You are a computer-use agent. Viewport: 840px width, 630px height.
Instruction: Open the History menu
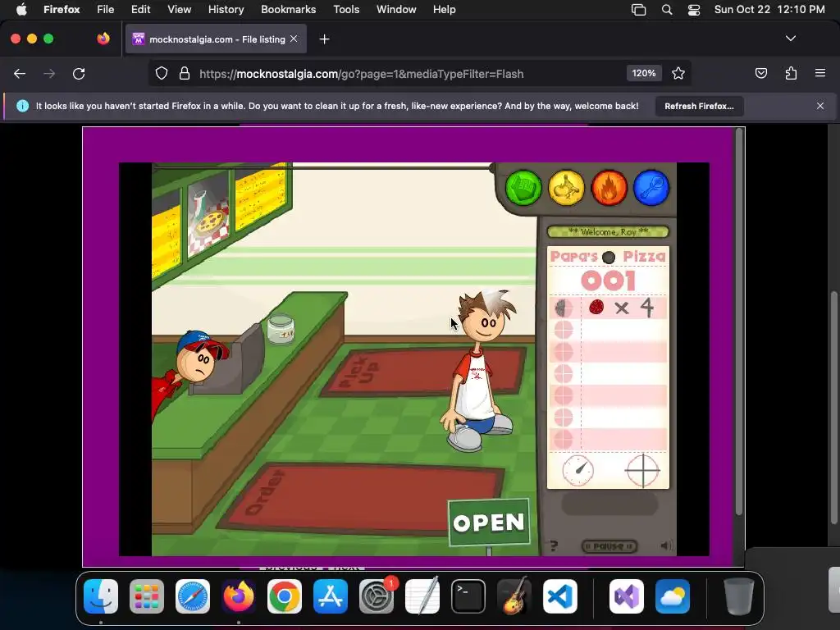pos(226,9)
